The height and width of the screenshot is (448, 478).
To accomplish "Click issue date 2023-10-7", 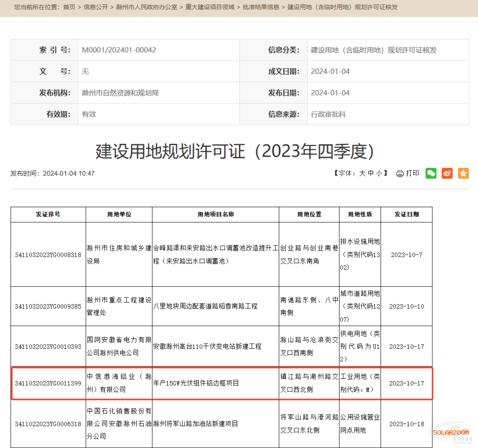I will 407,255.
